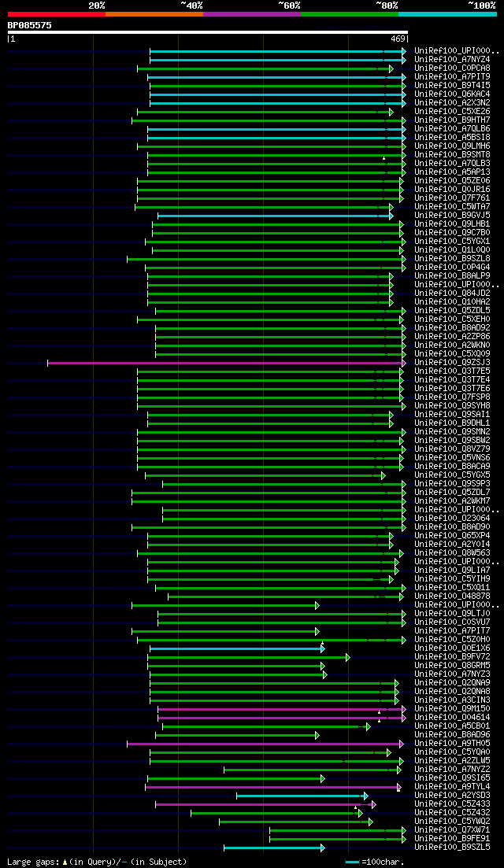504x868 pixels.
Task: Select the label UniRef100_B9SZL8
Action: 453,259
